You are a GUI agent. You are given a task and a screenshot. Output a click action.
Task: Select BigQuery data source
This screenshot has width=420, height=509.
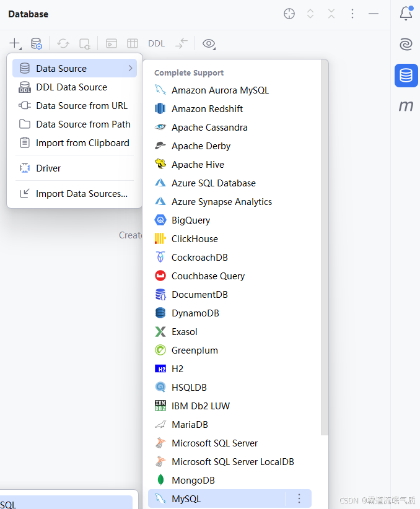pos(230,220)
